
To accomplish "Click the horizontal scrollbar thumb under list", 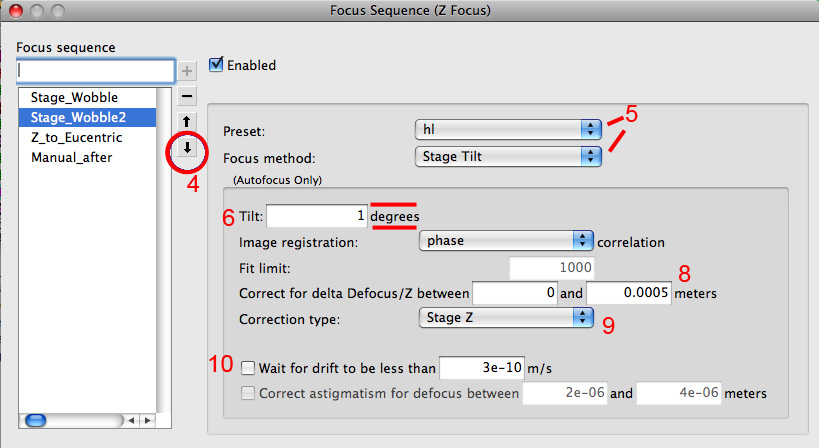I will (x=36, y=420).
